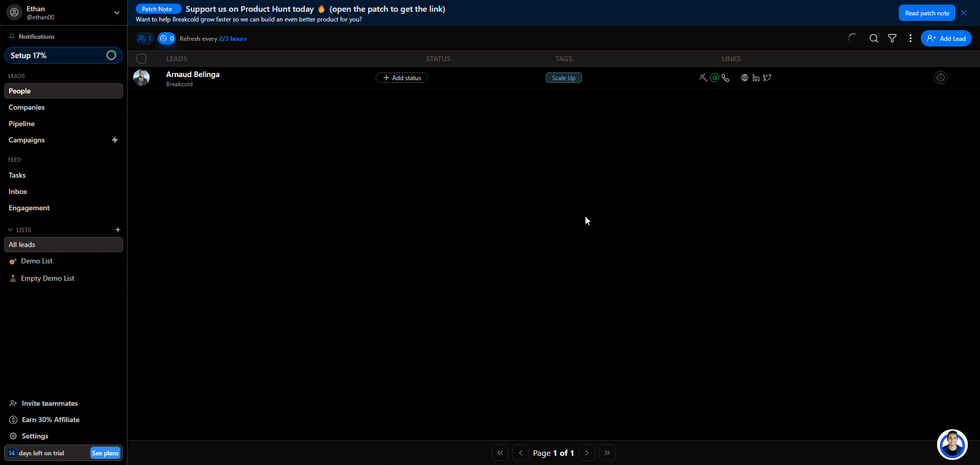The image size is (980, 465).
Task: Open the LinkedIn icon for Arnaud Belinga
Action: point(756,78)
